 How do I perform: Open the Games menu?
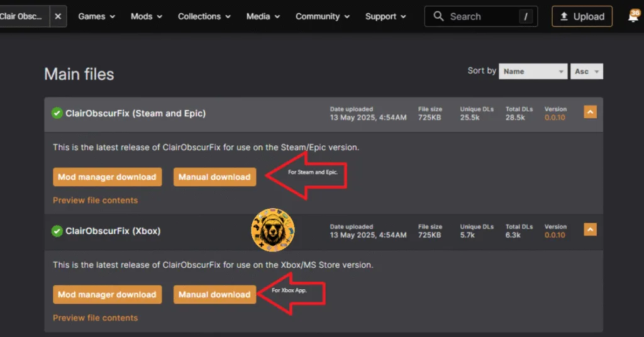[x=96, y=16]
